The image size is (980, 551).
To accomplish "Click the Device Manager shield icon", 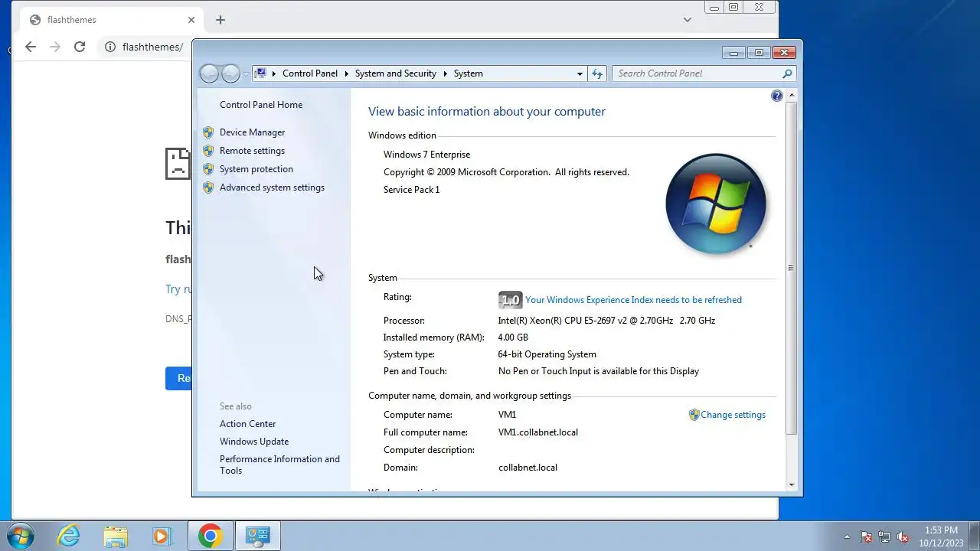I will click(x=208, y=132).
